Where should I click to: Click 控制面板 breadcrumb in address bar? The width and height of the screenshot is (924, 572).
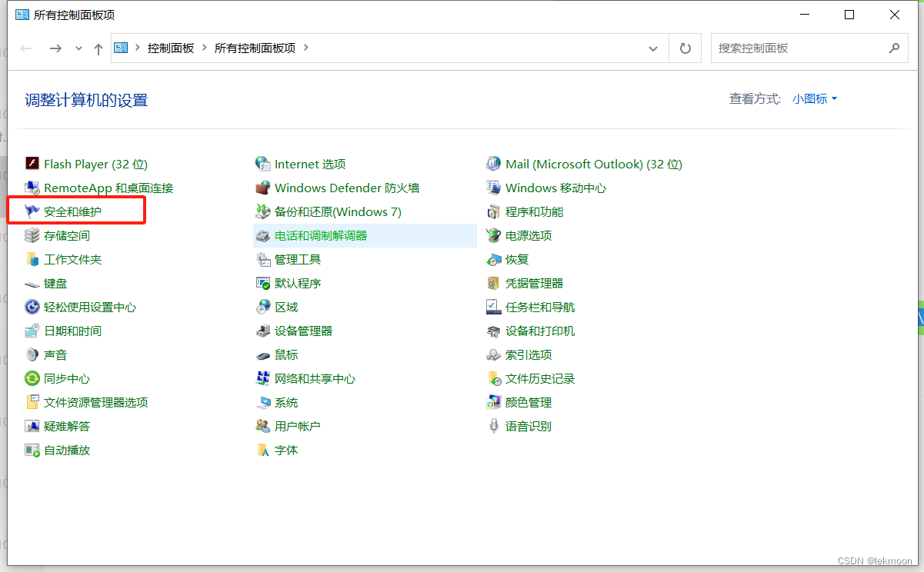pyautogui.click(x=171, y=48)
